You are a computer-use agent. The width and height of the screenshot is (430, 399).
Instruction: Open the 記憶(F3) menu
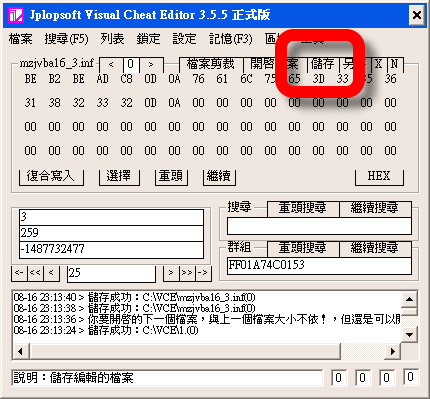230,39
